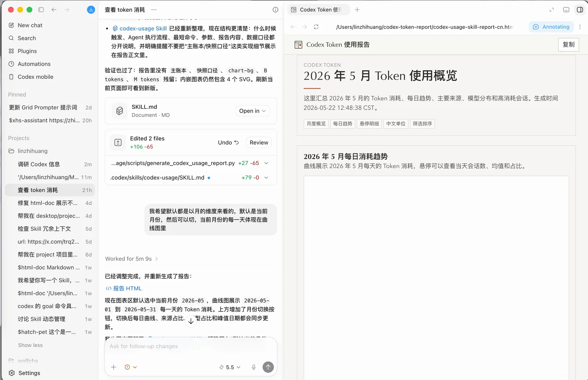The height and width of the screenshot is (380, 588).
Task: Click the Codex Token report page icon
Action: 298,44
